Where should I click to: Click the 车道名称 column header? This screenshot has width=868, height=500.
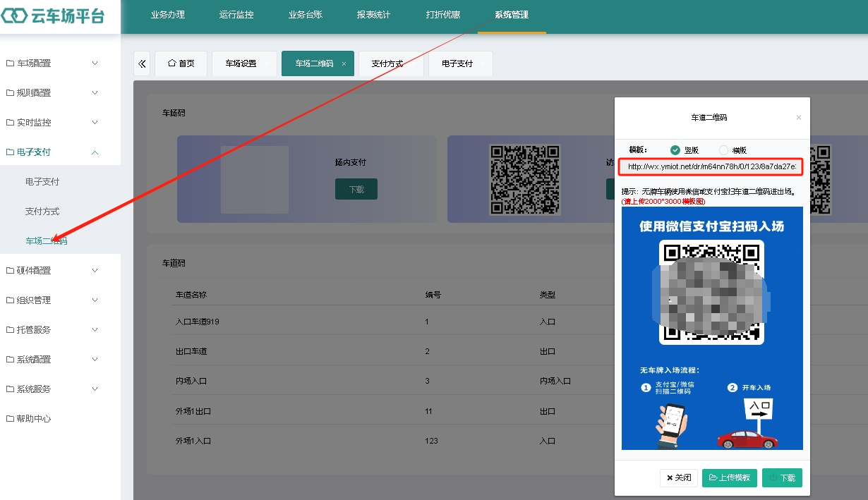193,295
